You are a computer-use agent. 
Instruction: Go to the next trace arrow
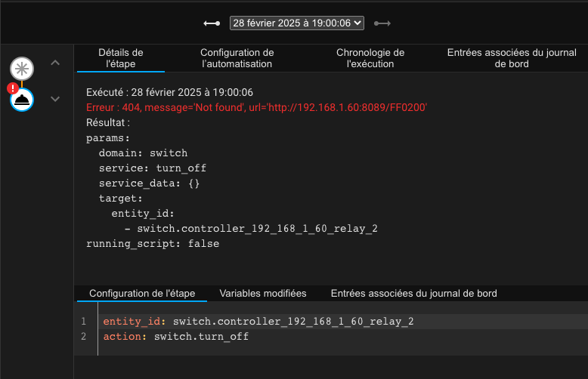pyautogui.click(x=382, y=23)
